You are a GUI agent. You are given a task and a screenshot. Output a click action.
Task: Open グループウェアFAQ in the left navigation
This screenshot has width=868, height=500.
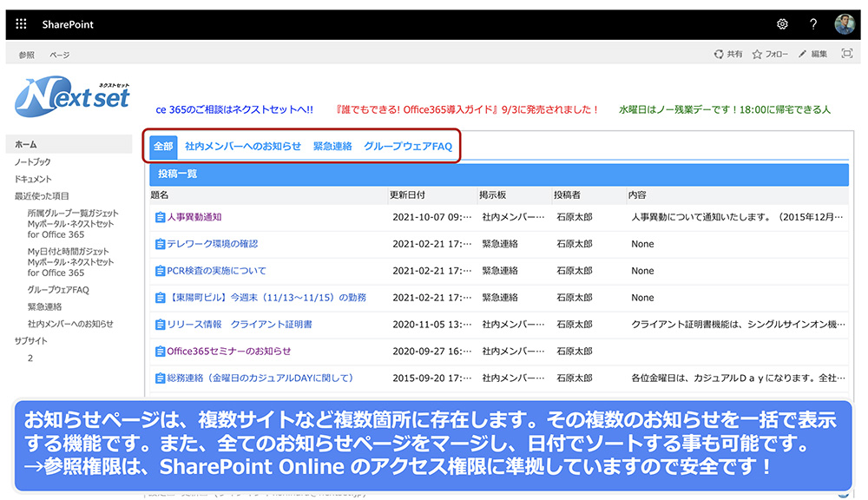click(58, 290)
